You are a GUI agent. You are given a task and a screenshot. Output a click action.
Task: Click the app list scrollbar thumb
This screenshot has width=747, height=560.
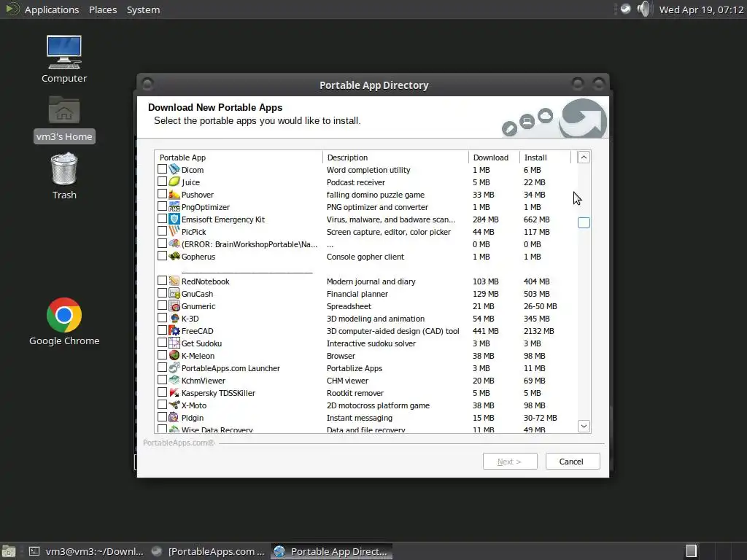(584, 222)
